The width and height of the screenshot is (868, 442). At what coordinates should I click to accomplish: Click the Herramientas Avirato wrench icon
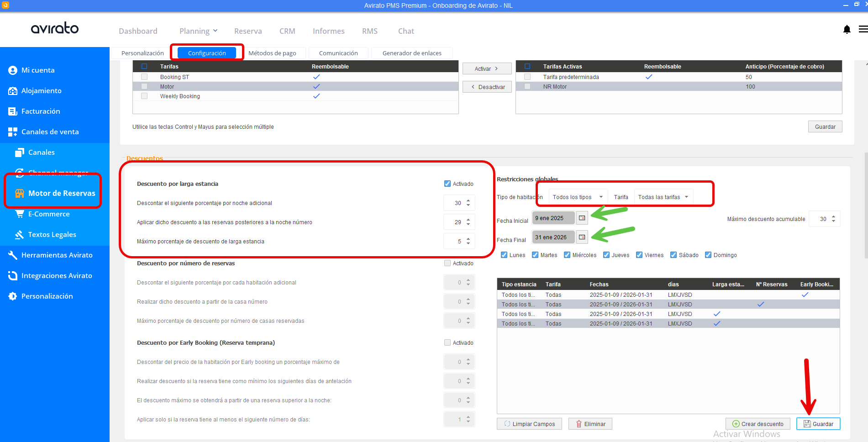tap(13, 255)
